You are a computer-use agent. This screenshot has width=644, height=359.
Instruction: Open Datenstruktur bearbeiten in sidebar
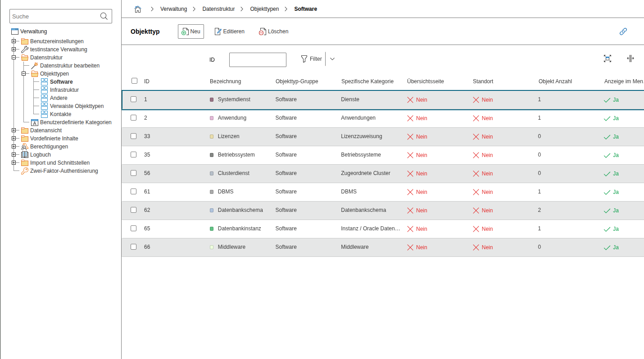click(x=69, y=66)
